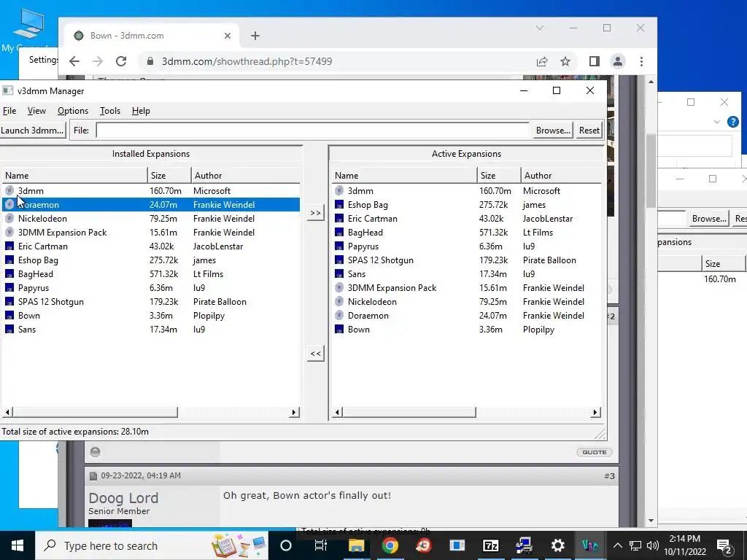747x560 pixels.
Task: Click the Eshop Bag icon in Installed Expansions
Action: pyautogui.click(x=9, y=260)
